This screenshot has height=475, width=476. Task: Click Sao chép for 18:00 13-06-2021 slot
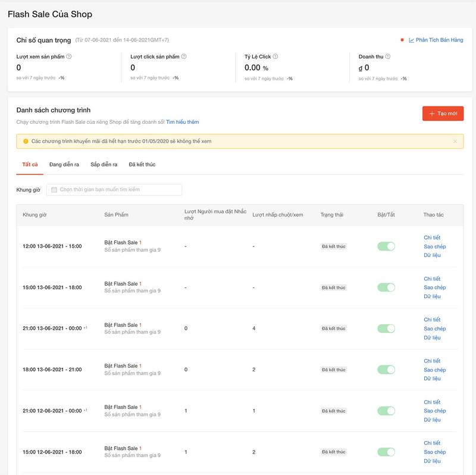434,370
